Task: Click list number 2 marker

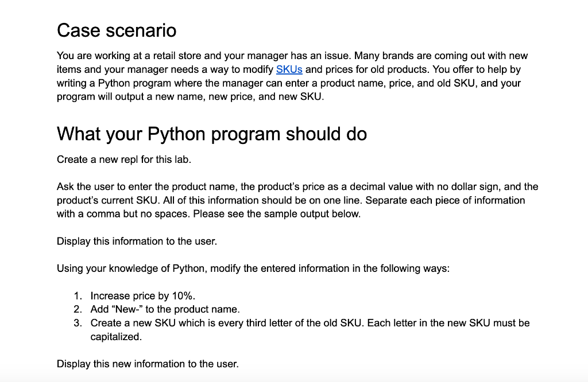Action: coord(78,310)
